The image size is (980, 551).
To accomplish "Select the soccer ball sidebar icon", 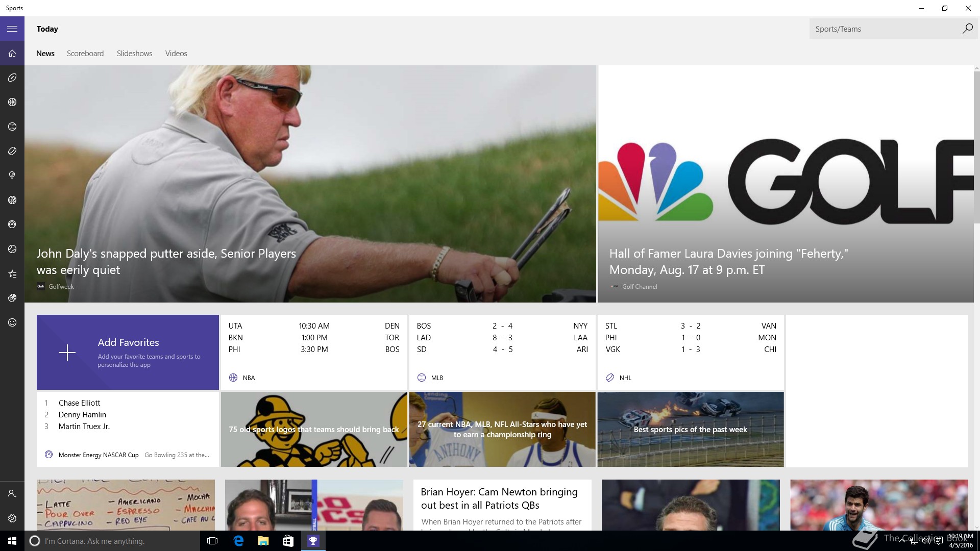I will click(12, 200).
